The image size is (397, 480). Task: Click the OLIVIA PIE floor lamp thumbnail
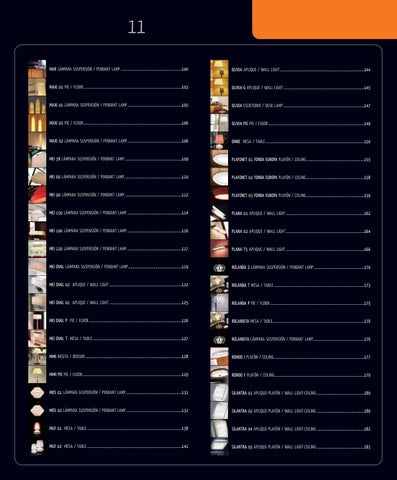[219, 123]
